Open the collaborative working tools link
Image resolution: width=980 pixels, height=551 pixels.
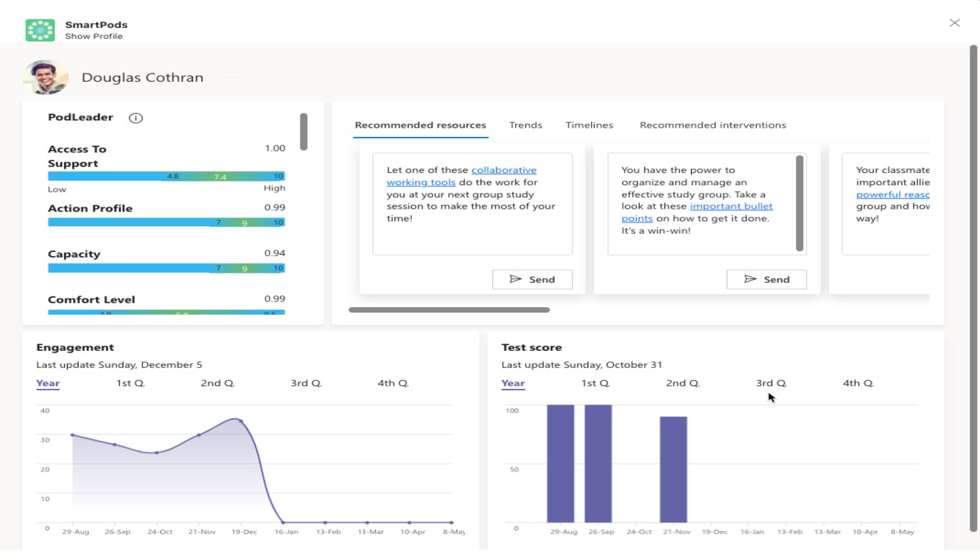click(x=461, y=176)
